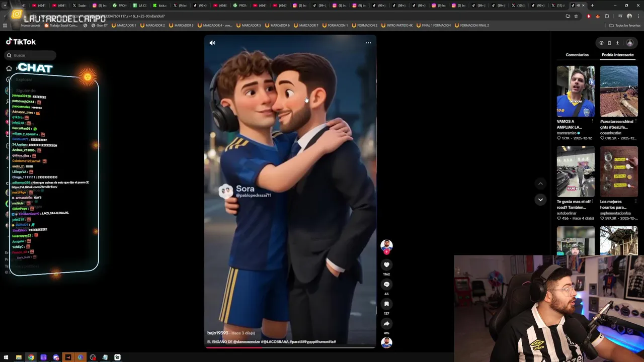
Task: Switch to Comentarios tab
Action: tap(577, 55)
